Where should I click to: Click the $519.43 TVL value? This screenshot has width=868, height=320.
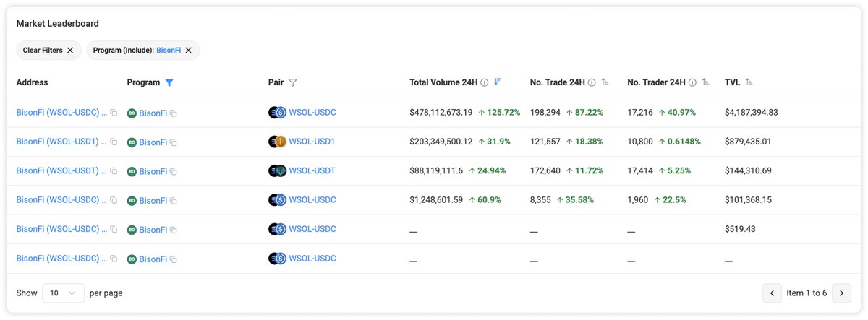pyautogui.click(x=739, y=228)
